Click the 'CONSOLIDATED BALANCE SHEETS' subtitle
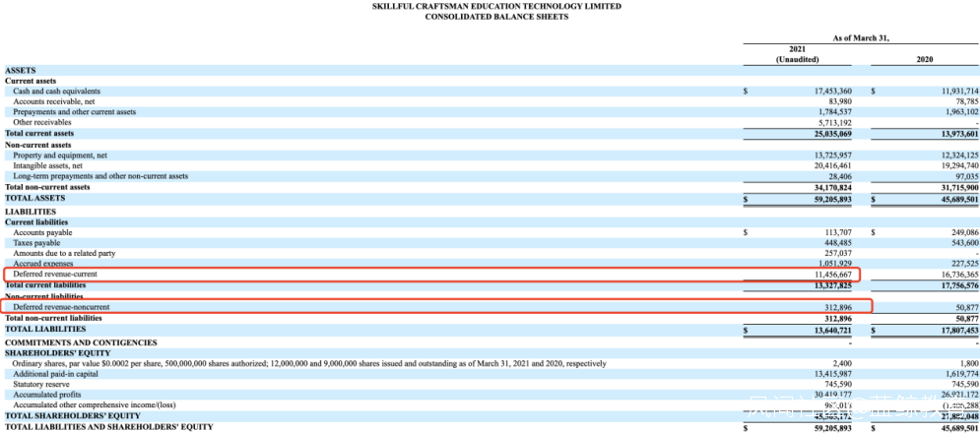Screen dimensions: 980x433 click(x=496, y=17)
